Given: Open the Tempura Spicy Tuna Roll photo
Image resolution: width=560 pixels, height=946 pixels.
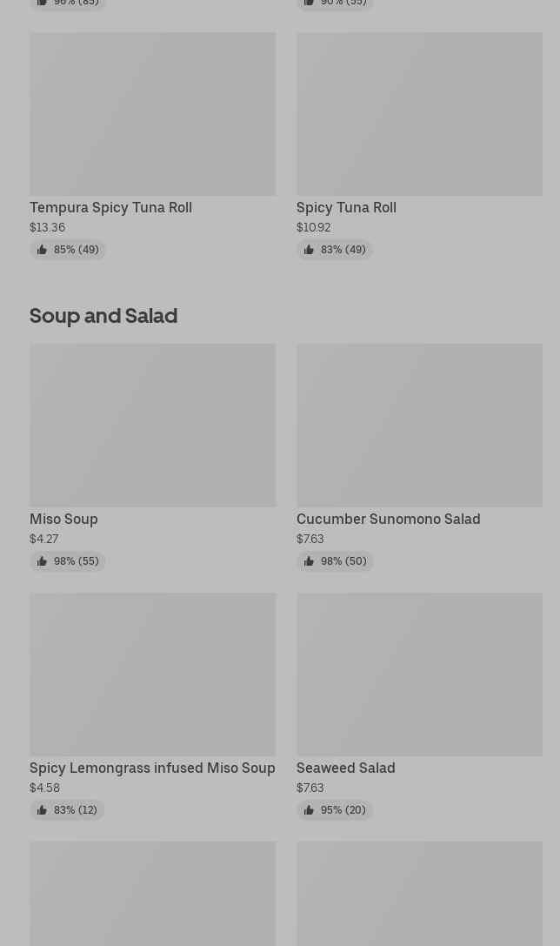Looking at the screenshot, I should (x=152, y=114).
